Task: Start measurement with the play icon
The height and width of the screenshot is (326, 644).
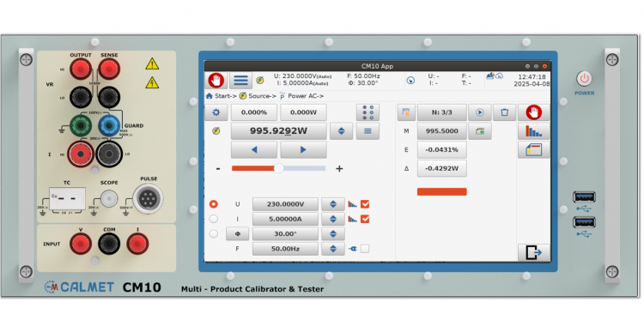Action: tap(480, 112)
